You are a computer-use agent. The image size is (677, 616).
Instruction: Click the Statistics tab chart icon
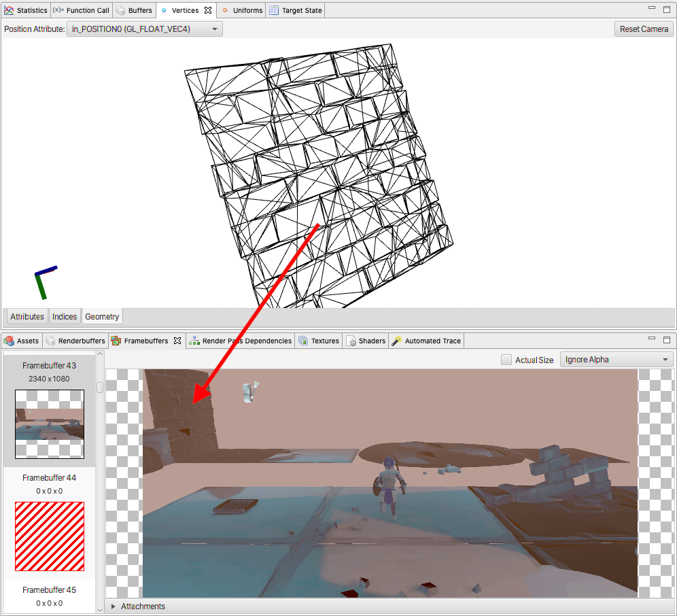(x=9, y=10)
